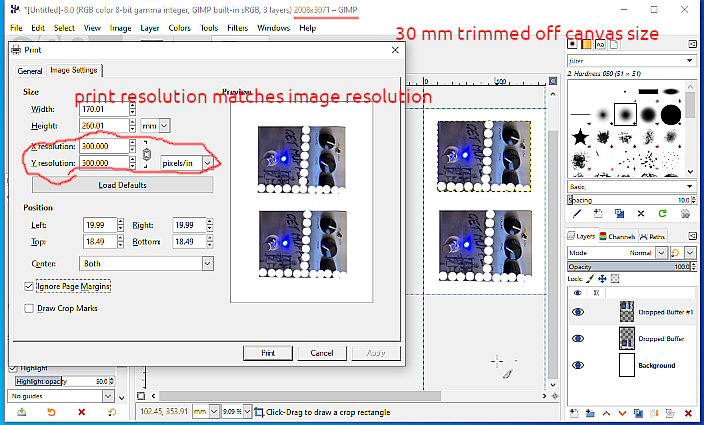This screenshot has height=425, width=704.
Task: Click the Restore tool preset orange arrow icon
Action: (x=51, y=412)
